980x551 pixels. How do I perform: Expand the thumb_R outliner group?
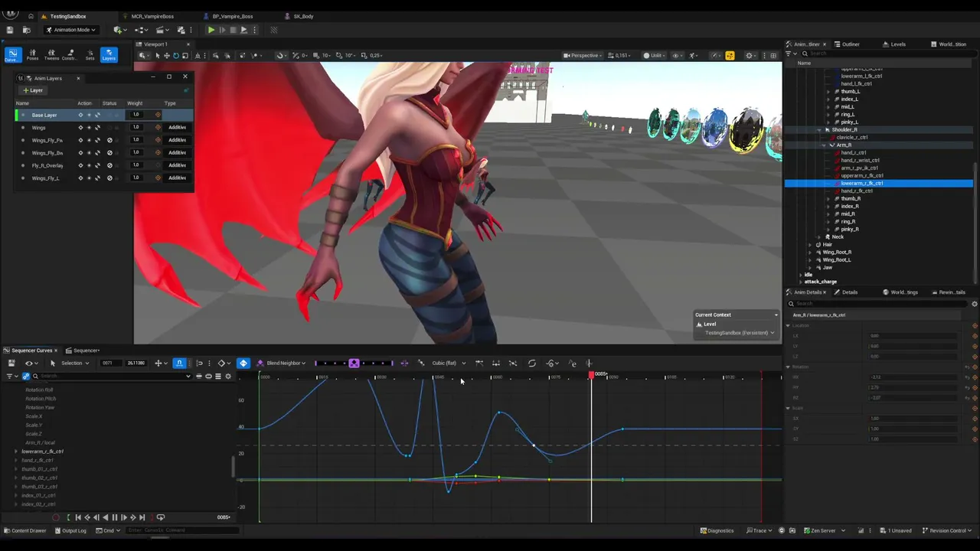(x=828, y=199)
